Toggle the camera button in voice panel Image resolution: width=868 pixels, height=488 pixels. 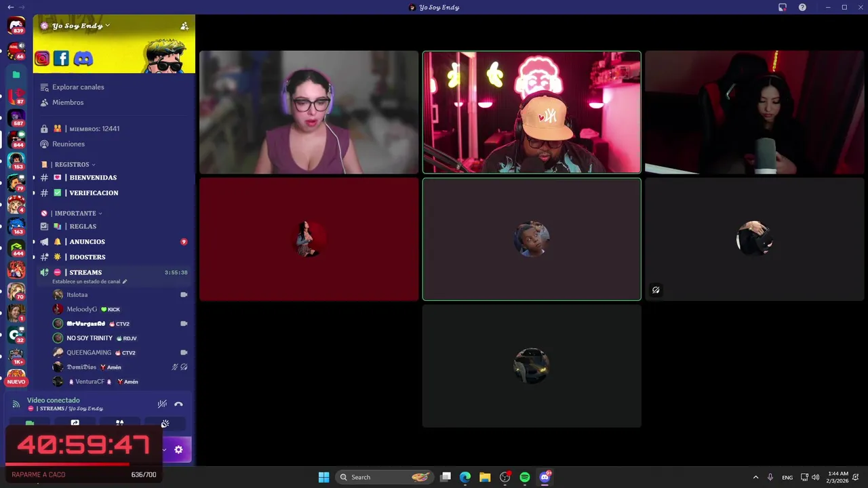tap(30, 424)
